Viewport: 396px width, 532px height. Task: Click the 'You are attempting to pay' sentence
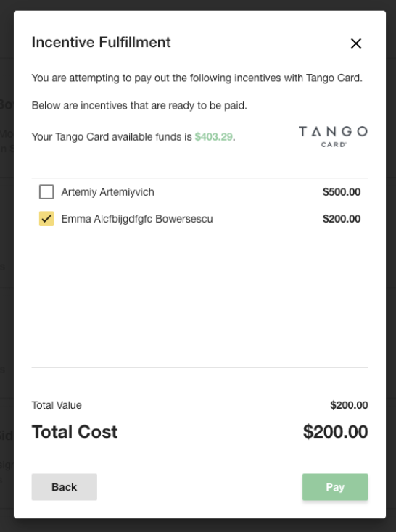click(197, 78)
